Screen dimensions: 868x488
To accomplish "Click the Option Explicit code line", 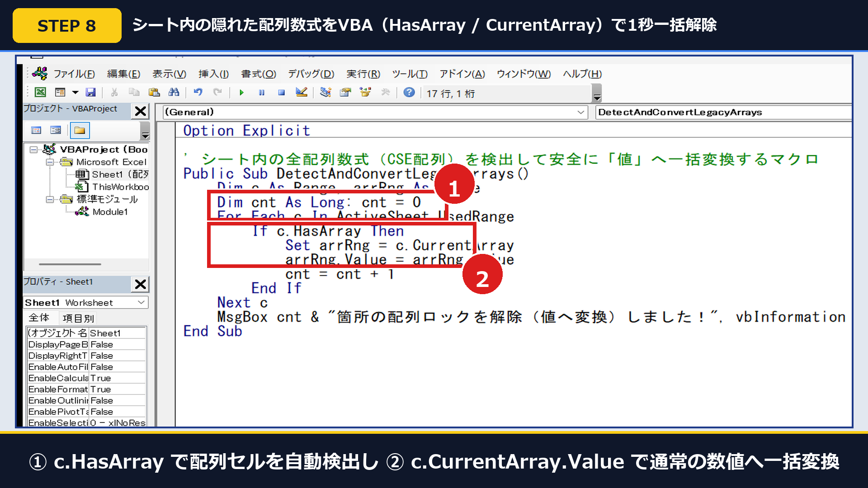I will click(x=247, y=131).
